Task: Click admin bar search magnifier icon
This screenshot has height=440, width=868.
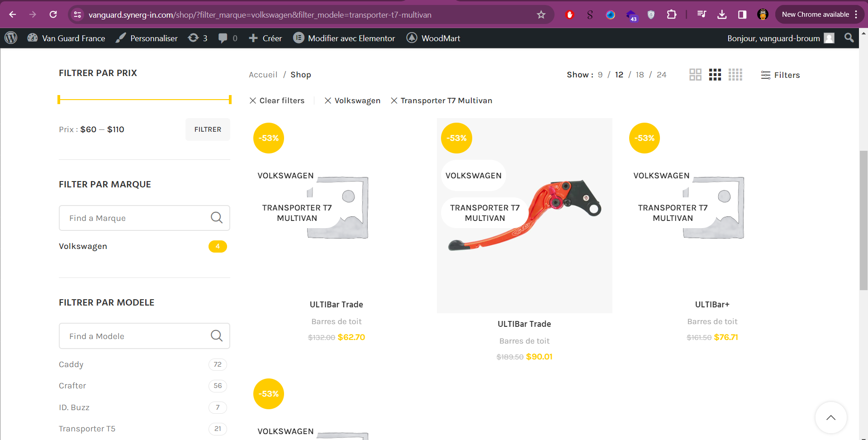Action: 849,38
